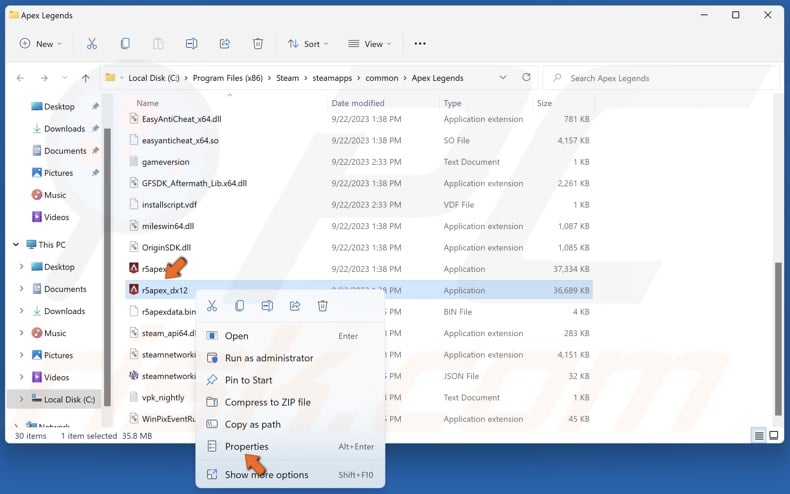790x494 pixels.
Task: Click the Cut icon in the context menu
Action: [212, 306]
